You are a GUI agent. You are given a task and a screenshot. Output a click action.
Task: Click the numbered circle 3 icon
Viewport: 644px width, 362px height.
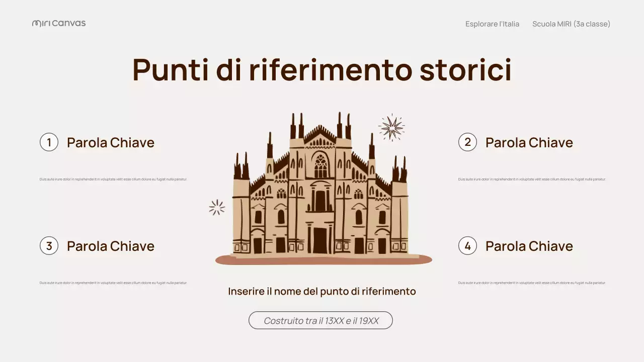click(49, 245)
